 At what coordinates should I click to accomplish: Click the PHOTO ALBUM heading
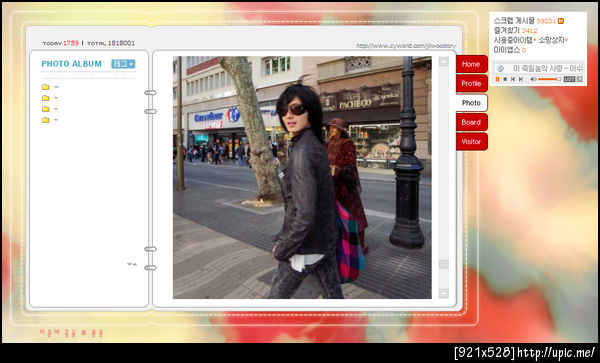tap(72, 64)
